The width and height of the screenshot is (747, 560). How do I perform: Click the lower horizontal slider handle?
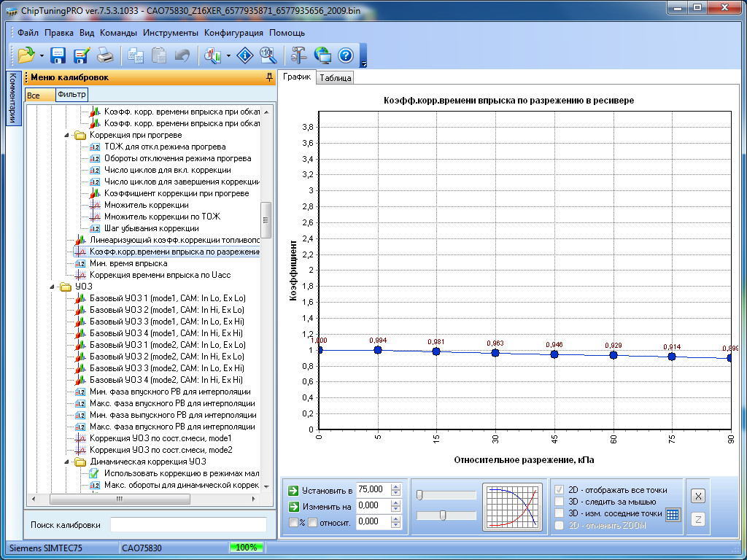point(443,516)
